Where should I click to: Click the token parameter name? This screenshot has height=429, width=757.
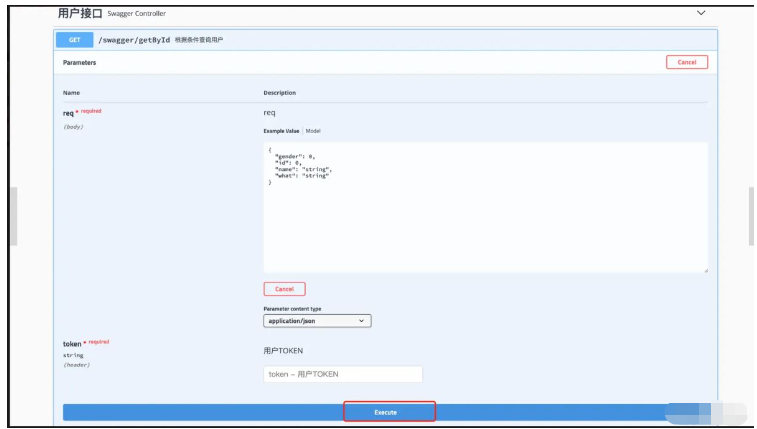pyautogui.click(x=72, y=344)
